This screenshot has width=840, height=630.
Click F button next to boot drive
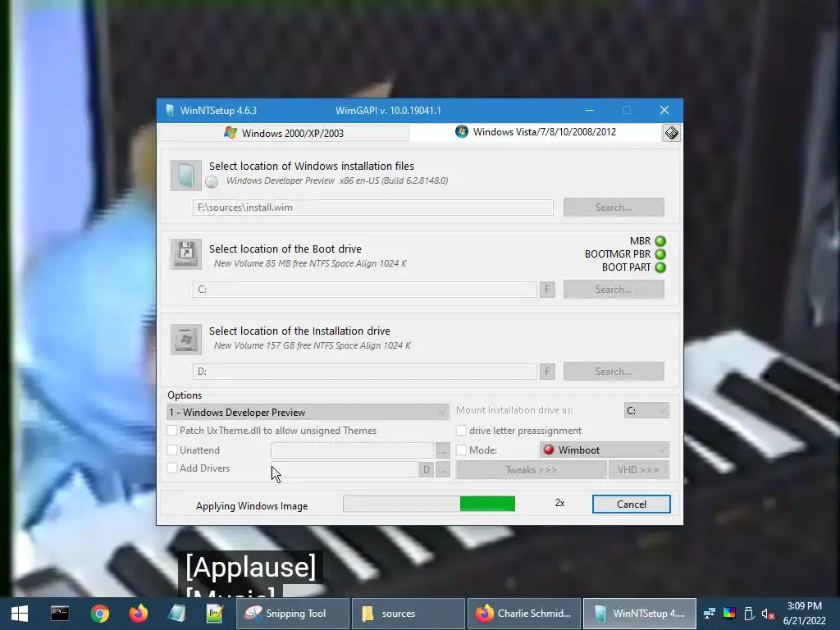click(x=547, y=290)
